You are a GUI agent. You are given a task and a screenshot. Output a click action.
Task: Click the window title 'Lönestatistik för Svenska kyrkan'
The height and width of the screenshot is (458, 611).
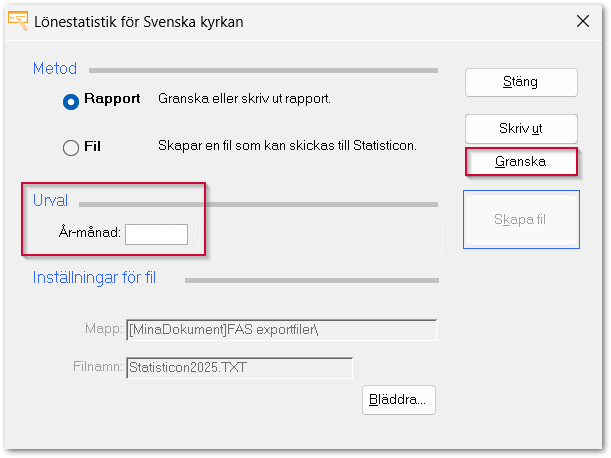click(x=139, y=21)
